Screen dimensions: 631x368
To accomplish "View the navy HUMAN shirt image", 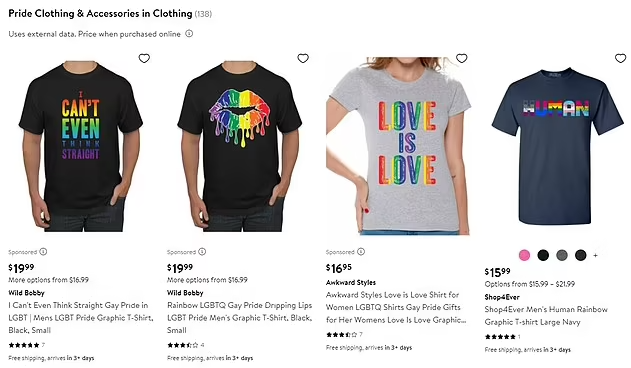I will pyautogui.click(x=557, y=145).
